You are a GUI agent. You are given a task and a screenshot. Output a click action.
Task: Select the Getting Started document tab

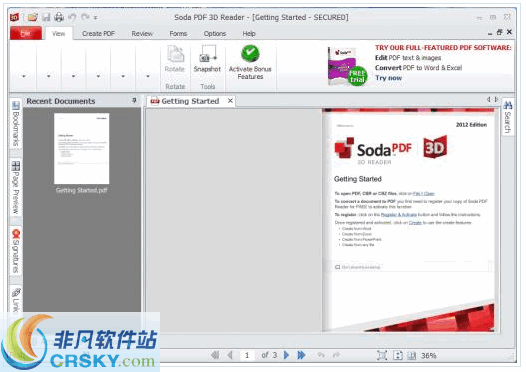190,101
